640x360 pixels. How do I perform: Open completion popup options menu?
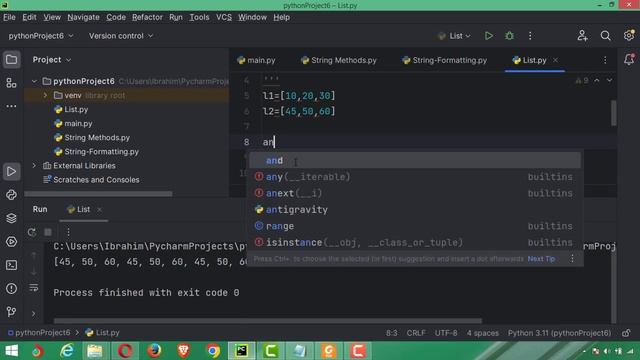(572, 259)
